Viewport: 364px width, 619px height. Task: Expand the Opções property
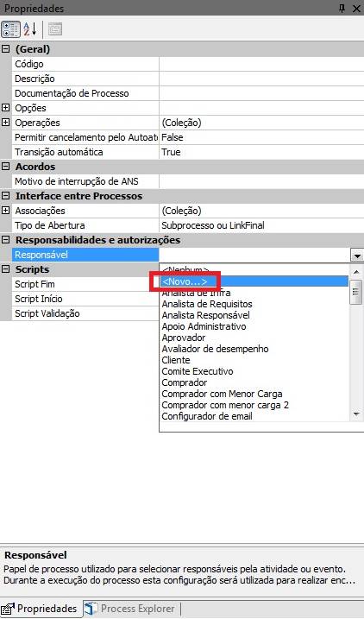pos(5,108)
